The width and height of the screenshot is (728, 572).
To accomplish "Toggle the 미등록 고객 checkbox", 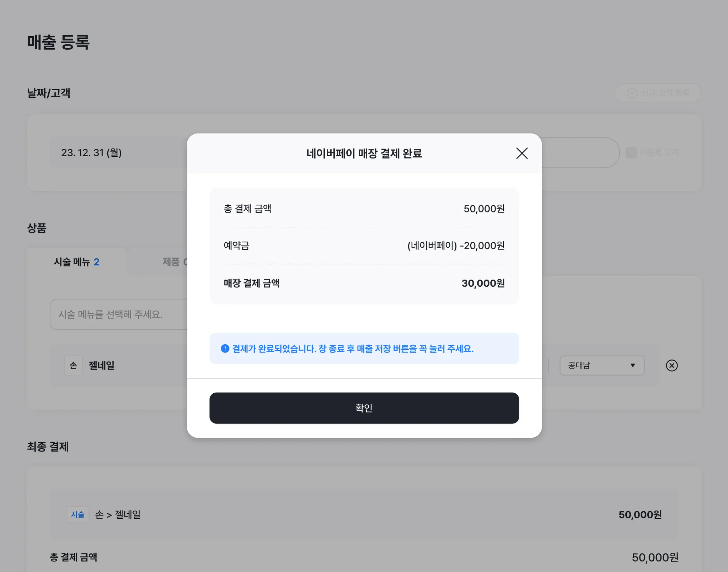I will tap(631, 152).
